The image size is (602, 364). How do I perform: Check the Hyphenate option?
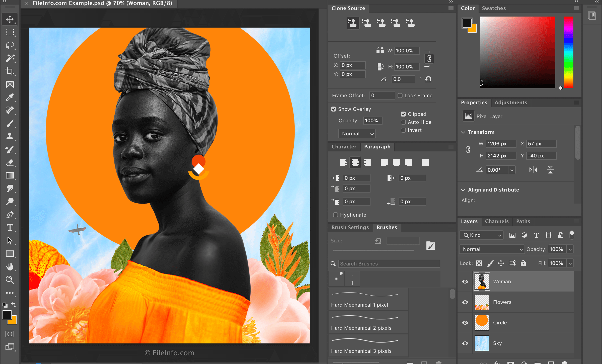tap(335, 215)
